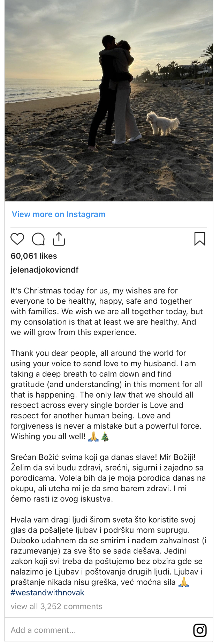Share the post using the share icon

click(x=59, y=239)
